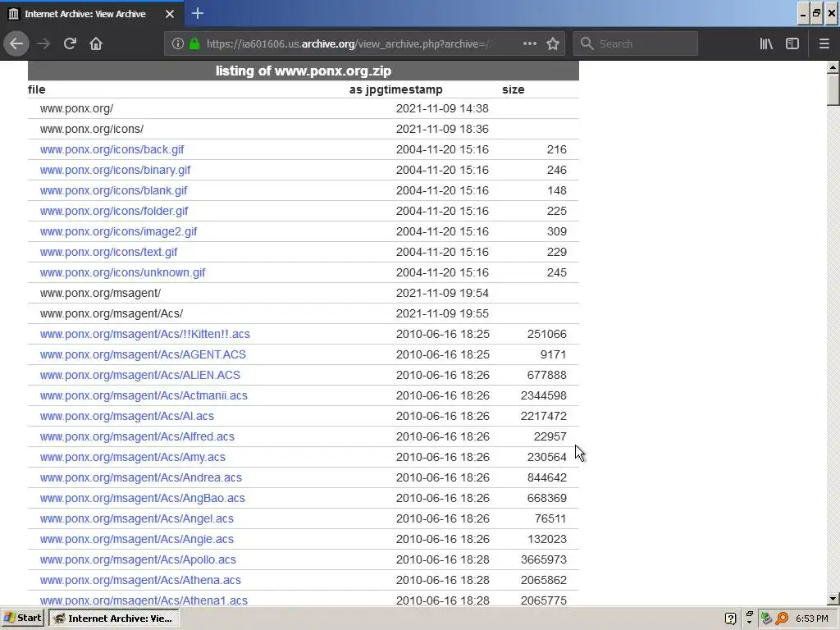Screen dimensions: 840x630
Task: Click the 'size' column header
Action: coord(514,89)
